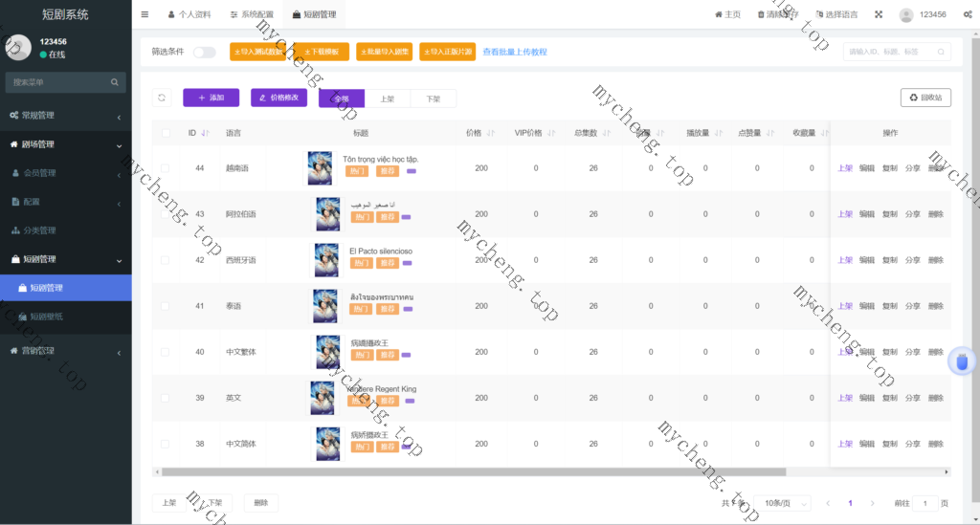
Task: Collapse the 短剧管理 parent menu in the sidebar
Action: tap(66, 259)
